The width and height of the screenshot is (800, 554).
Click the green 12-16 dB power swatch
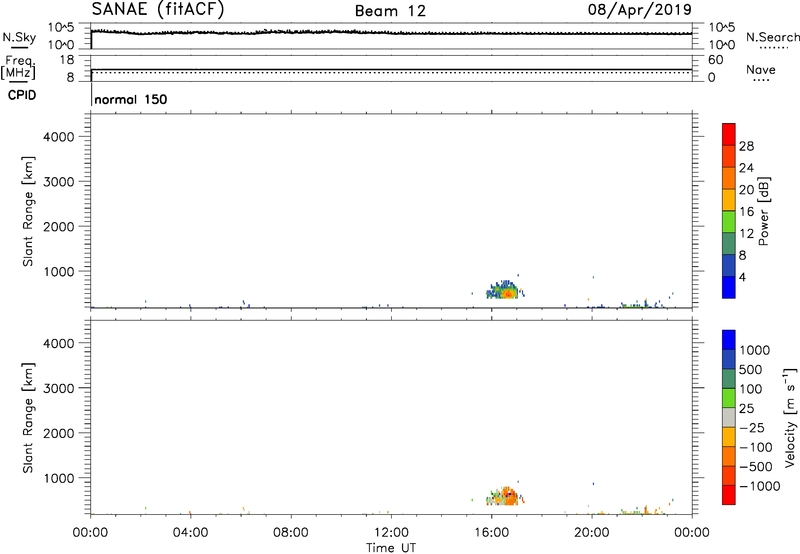pyautogui.click(x=729, y=221)
